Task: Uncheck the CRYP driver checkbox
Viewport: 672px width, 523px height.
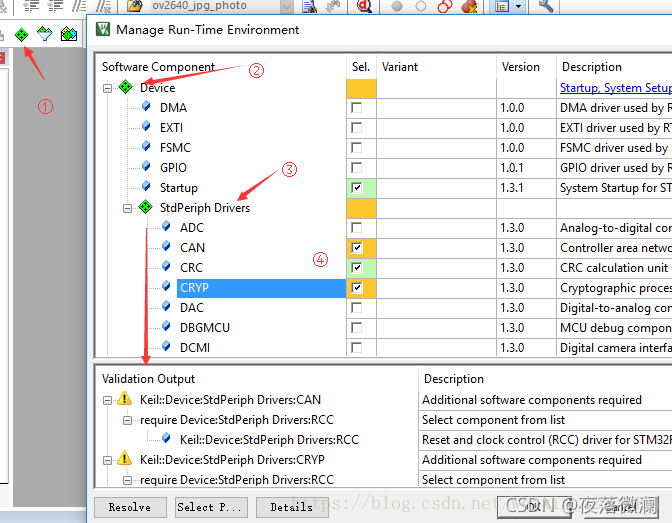Action: click(357, 288)
